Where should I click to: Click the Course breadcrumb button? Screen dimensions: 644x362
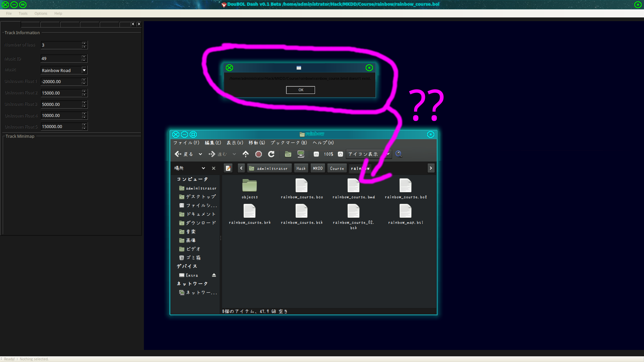pos(337,168)
